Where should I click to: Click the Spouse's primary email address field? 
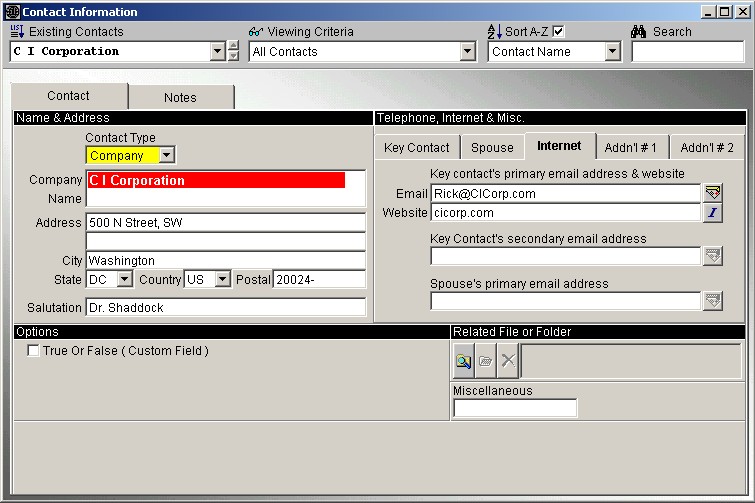566,301
